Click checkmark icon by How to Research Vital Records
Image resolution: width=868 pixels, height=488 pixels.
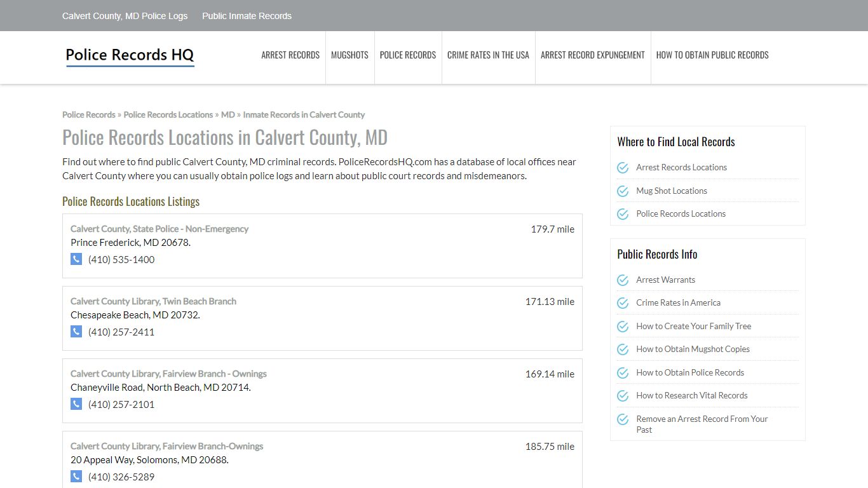click(x=623, y=396)
